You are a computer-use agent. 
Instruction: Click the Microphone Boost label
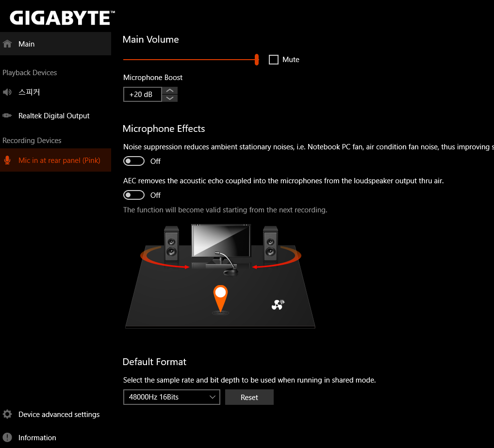tap(153, 78)
